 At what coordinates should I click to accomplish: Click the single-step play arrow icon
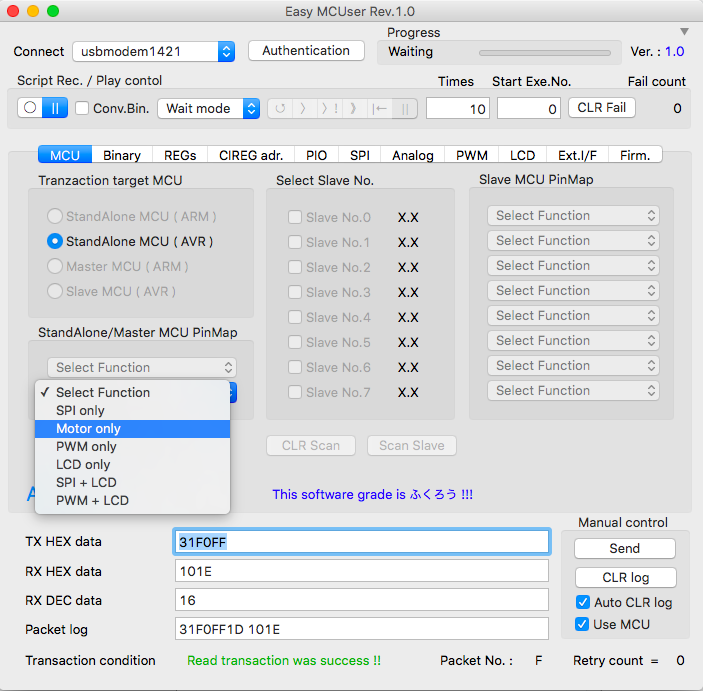coord(303,109)
